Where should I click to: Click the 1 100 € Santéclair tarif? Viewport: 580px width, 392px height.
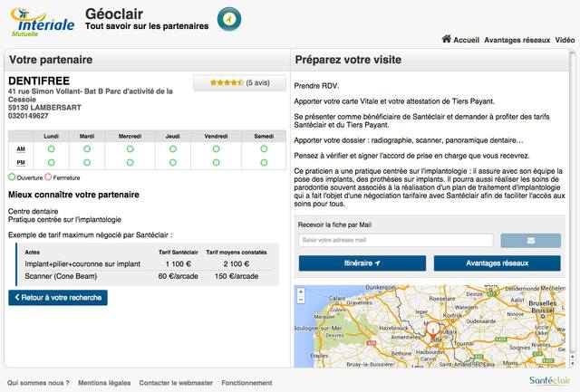[178, 263]
